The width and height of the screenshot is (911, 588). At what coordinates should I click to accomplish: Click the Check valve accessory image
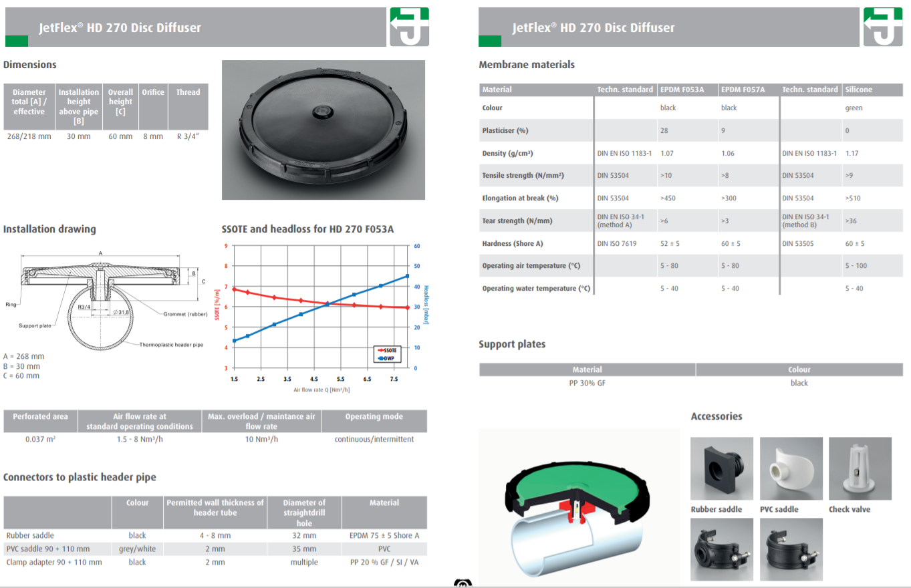pyautogui.click(x=860, y=468)
